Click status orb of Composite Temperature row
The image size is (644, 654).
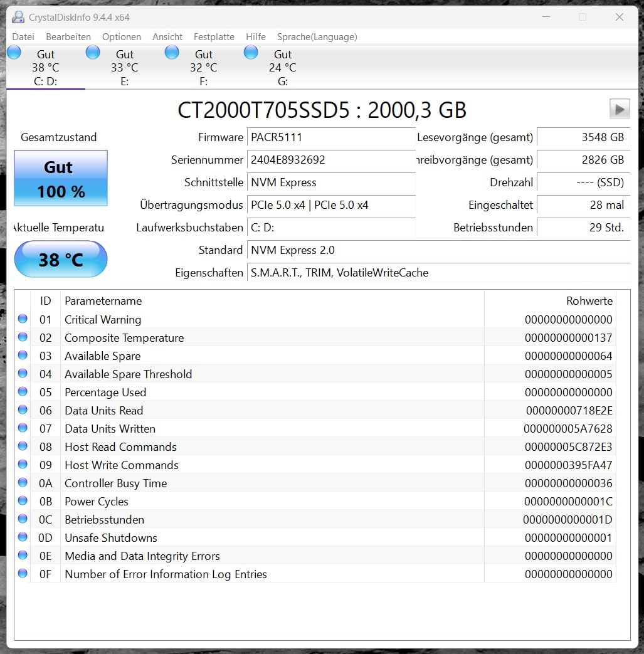coord(23,337)
